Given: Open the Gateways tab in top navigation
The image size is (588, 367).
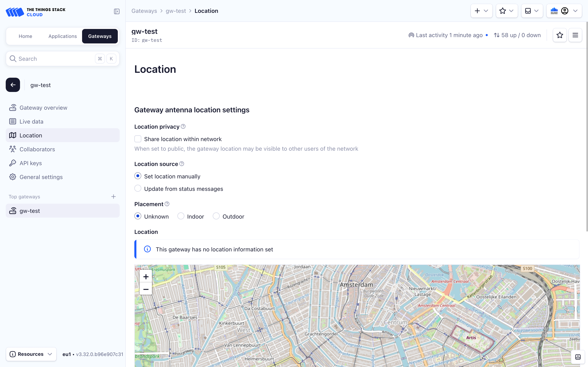Looking at the screenshot, I should tap(99, 36).
